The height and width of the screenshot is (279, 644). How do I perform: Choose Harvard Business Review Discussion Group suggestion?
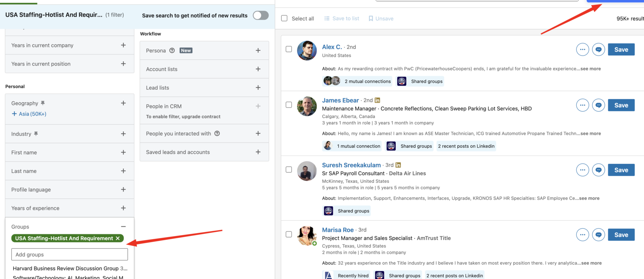point(70,268)
